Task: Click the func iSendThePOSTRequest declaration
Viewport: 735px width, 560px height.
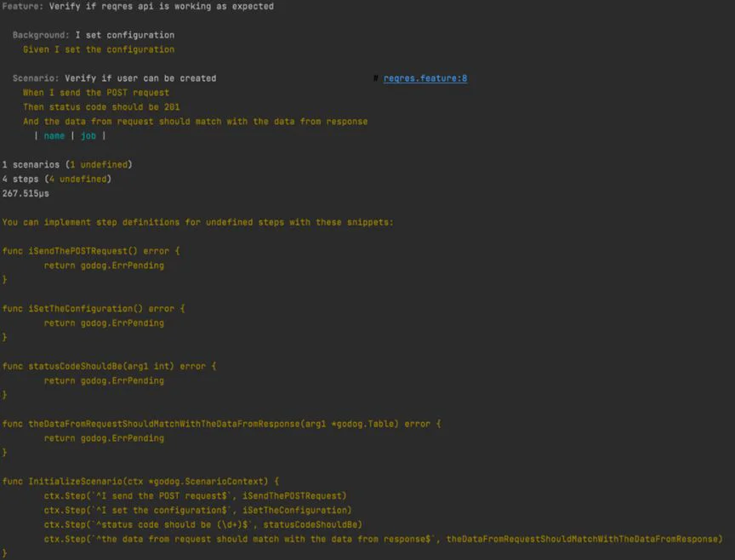Action: point(91,251)
